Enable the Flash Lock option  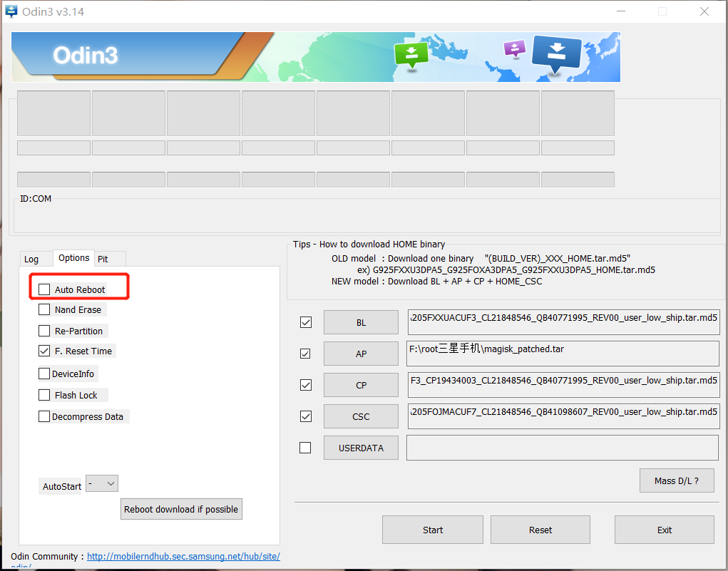click(44, 395)
